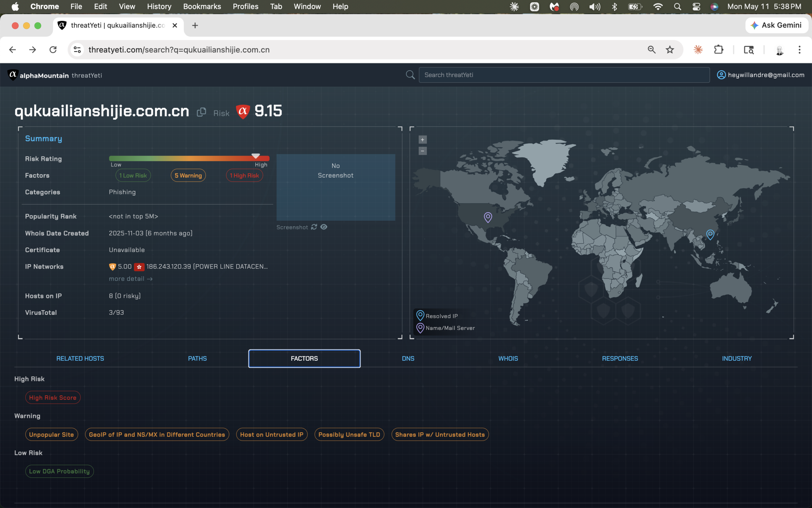Click GeoIP of IP and NS/MX tag
The image size is (812, 508).
pyautogui.click(x=157, y=434)
